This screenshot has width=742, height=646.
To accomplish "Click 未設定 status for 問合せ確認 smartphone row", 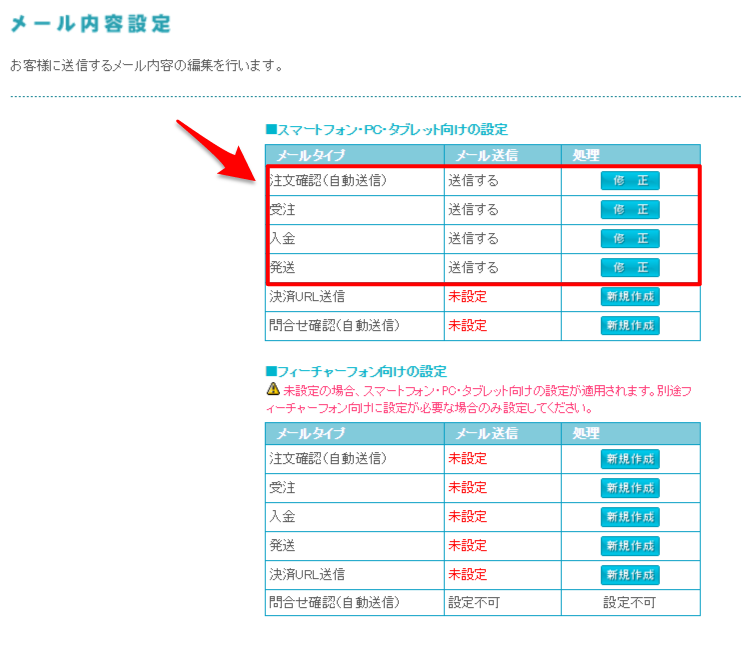I will pyautogui.click(x=468, y=326).
